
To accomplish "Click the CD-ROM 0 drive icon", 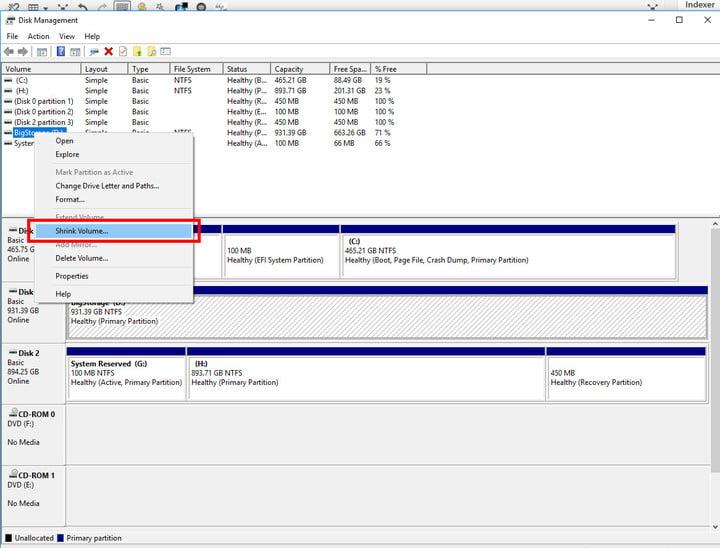I will pos(13,413).
